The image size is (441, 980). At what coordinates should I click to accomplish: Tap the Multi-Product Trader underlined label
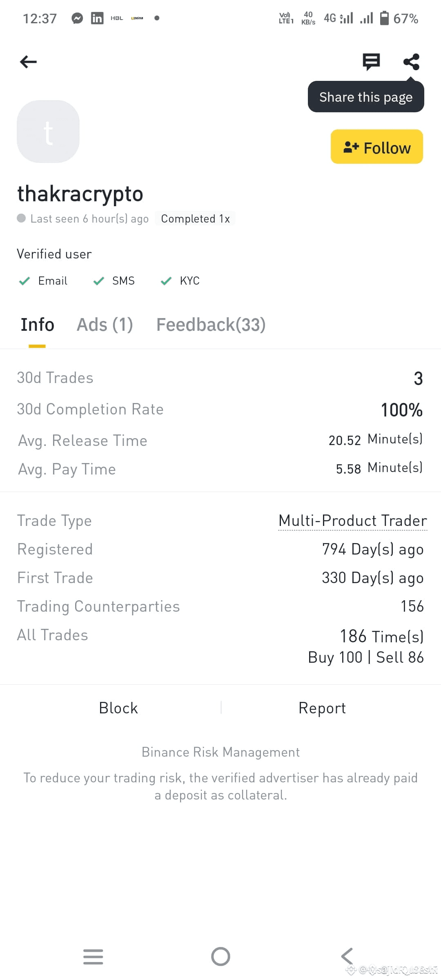353,521
